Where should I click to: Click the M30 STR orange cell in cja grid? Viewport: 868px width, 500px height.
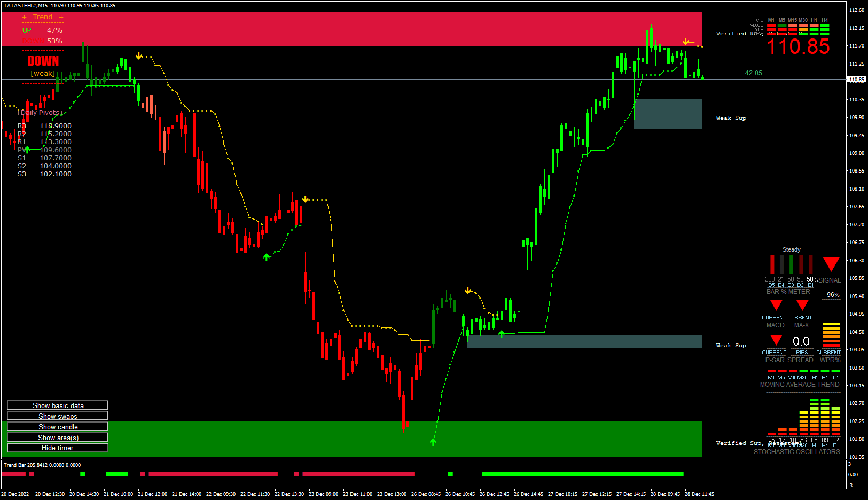803,29
